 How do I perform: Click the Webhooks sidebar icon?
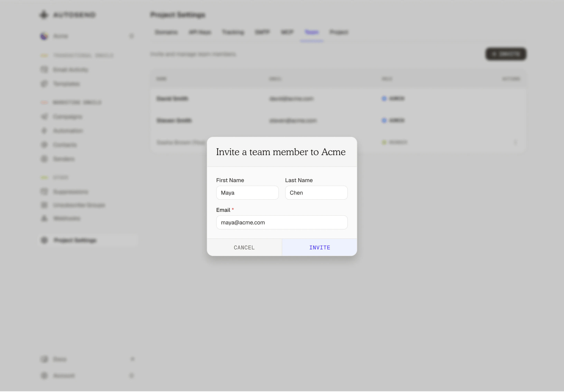(44, 218)
